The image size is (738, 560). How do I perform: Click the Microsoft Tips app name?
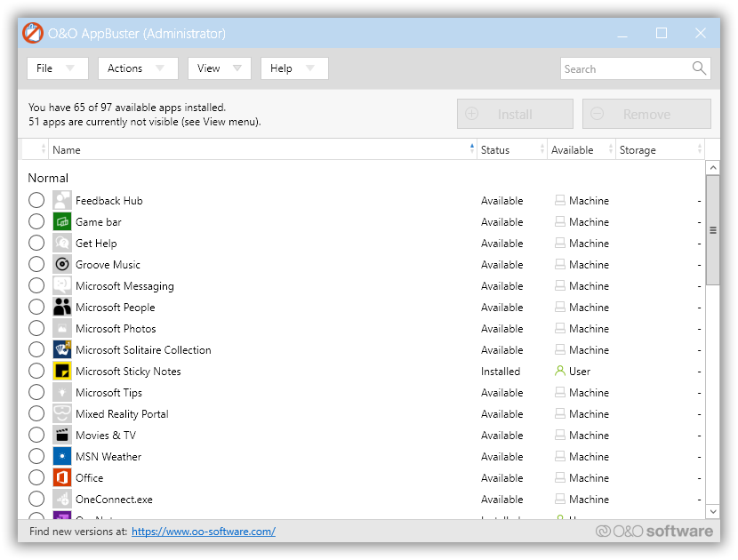(x=108, y=393)
